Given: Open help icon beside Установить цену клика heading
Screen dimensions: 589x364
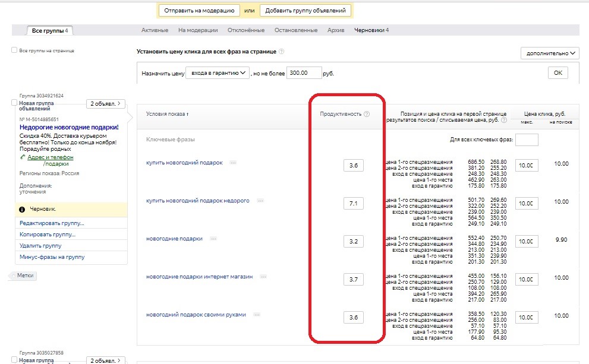Looking at the screenshot, I should pyautogui.click(x=281, y=52).
